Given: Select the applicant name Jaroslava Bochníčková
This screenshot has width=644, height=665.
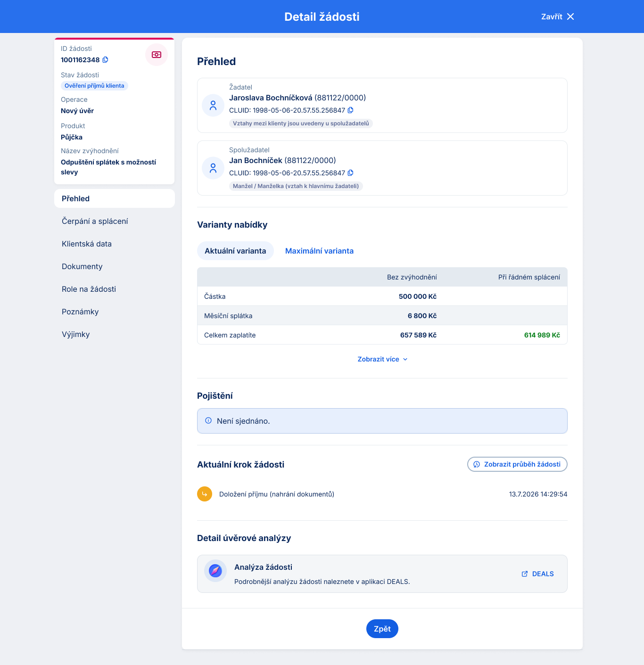Looking at the screenshot, I should coord(271,98).
